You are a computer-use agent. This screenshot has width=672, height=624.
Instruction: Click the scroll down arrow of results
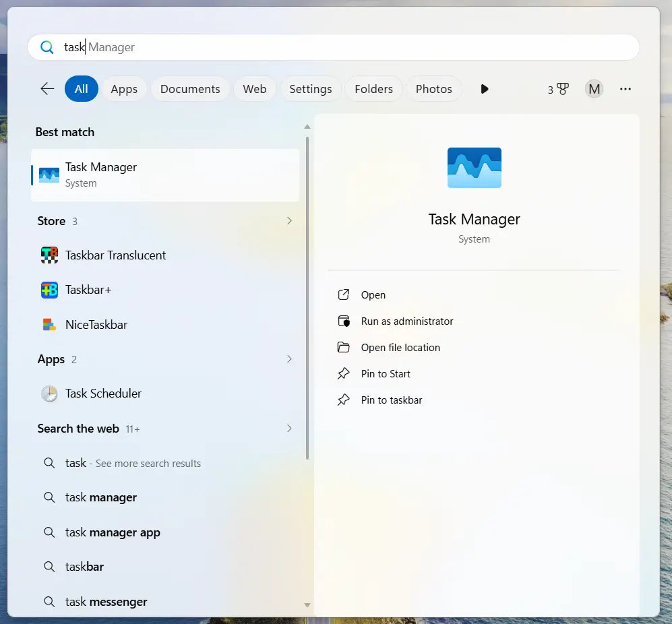click(x=307, y=605)
